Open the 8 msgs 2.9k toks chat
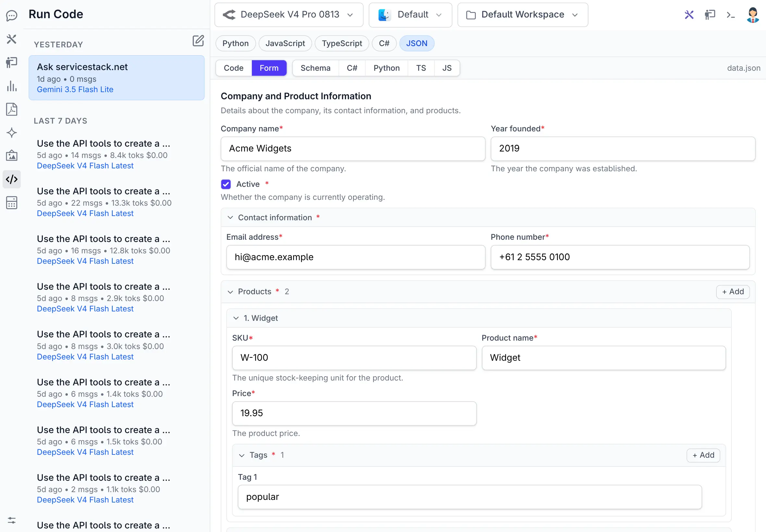Image resolution: width=766 pixels, height=532 pixels. pyautogui.click(x=117, y=297)
